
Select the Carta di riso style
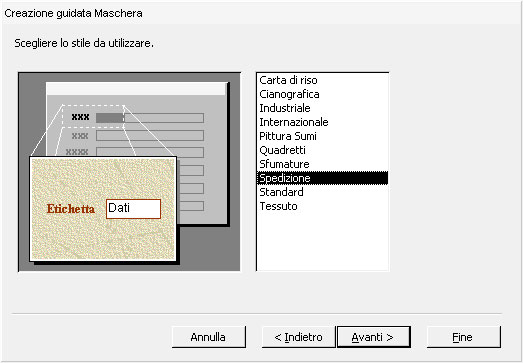coord(322,80)
